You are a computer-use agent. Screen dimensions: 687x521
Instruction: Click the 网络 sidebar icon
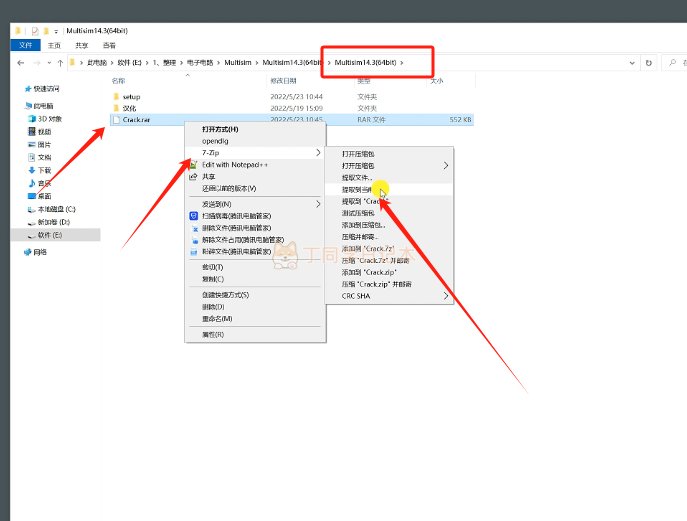pos(28,252)
